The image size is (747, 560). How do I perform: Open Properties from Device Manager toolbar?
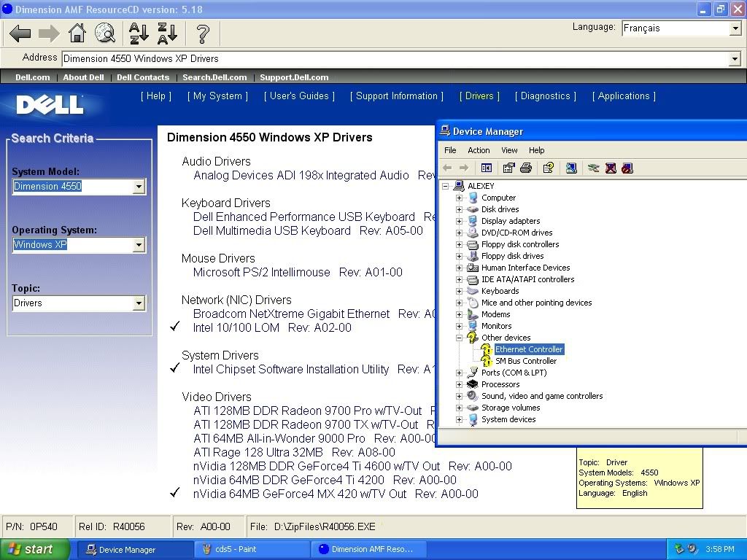[508, 168]
